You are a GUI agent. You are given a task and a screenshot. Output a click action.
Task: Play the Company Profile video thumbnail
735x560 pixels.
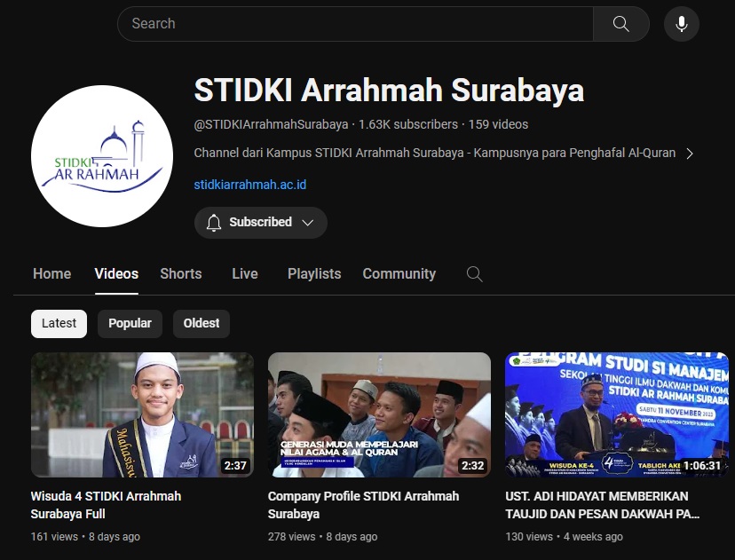click(379, 414)
